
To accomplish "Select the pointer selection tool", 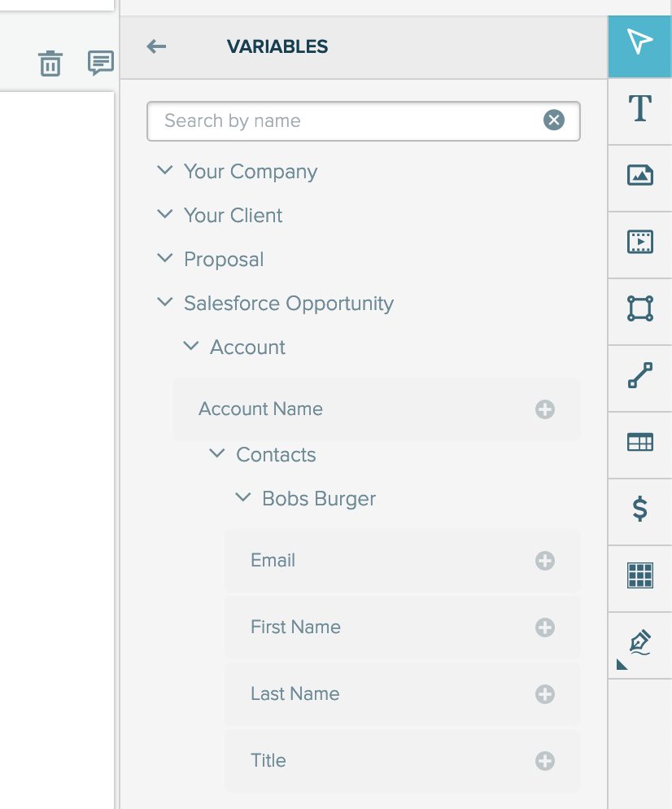I will [640, 46].
